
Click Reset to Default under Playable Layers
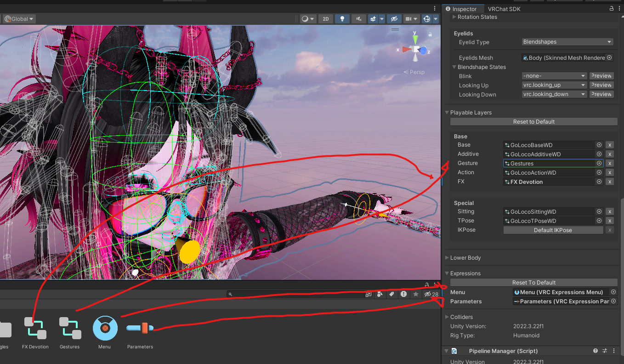pos(534,122)
